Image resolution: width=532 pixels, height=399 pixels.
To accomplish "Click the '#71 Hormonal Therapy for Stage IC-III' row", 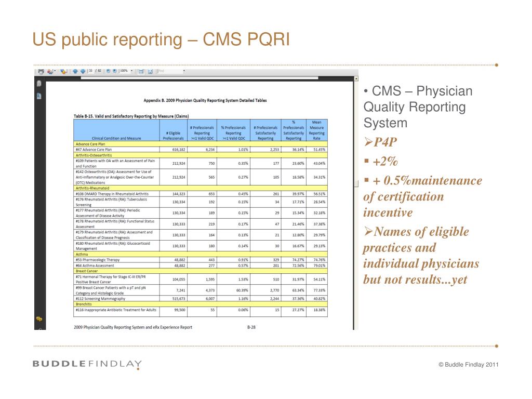I will click(201, 279).
